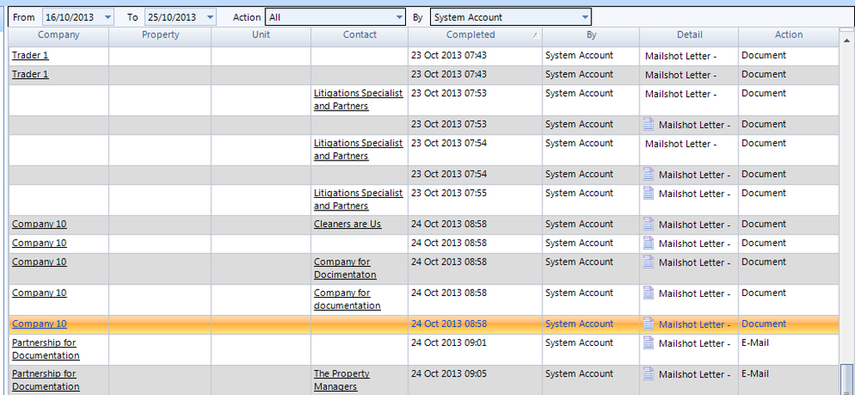The image size is (855, 395).
Task: Open the To date picker dropdown arrow
Action: click(x=210, y=17)
